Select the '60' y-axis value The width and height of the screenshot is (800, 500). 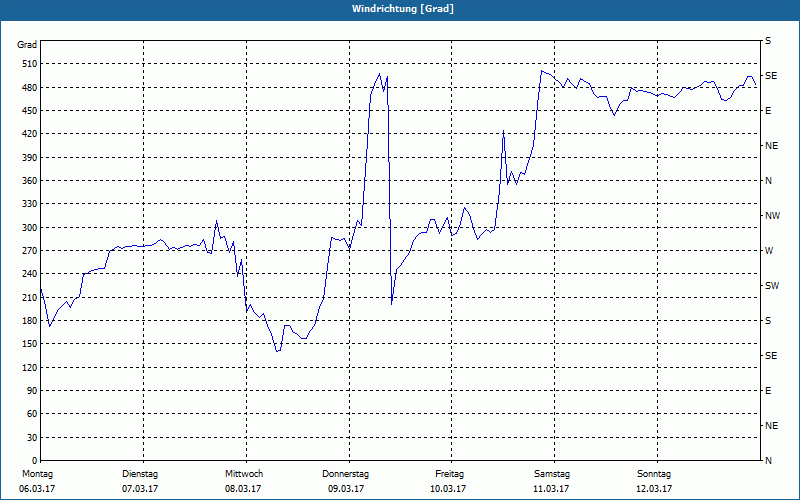[32, 414]
